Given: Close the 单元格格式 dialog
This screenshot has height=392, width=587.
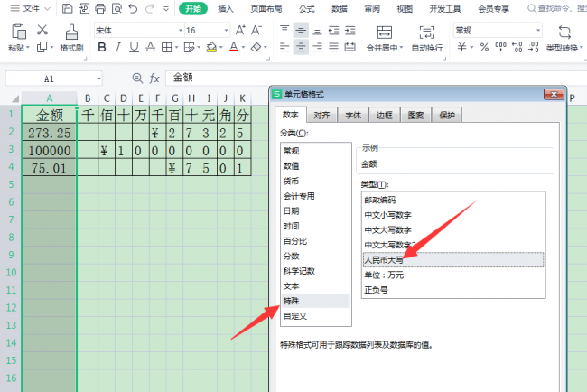Looking at the screenshot, I should pyautogui.click(x=554, y=94).
